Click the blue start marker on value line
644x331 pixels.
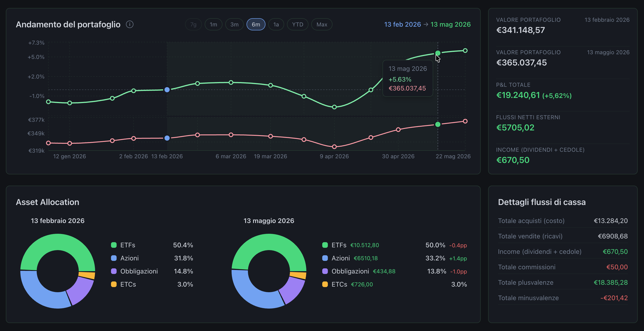click(167, 138)
